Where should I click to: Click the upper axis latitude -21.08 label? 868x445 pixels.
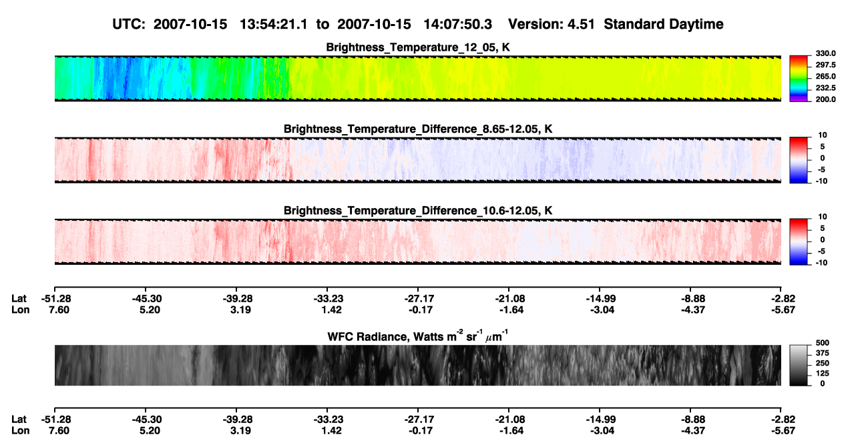click(x=509, y=299)
